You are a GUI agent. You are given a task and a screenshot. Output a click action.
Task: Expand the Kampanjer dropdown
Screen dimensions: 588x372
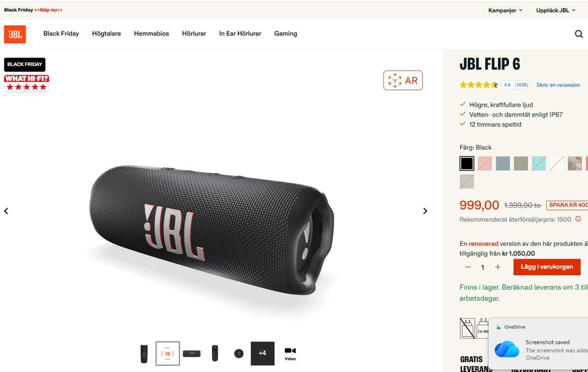(505, 10)
